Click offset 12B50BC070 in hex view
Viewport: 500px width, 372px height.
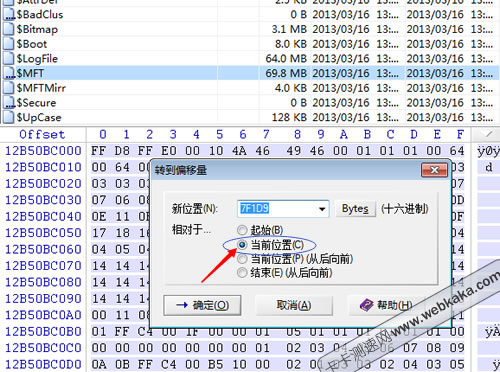point(43,266)
